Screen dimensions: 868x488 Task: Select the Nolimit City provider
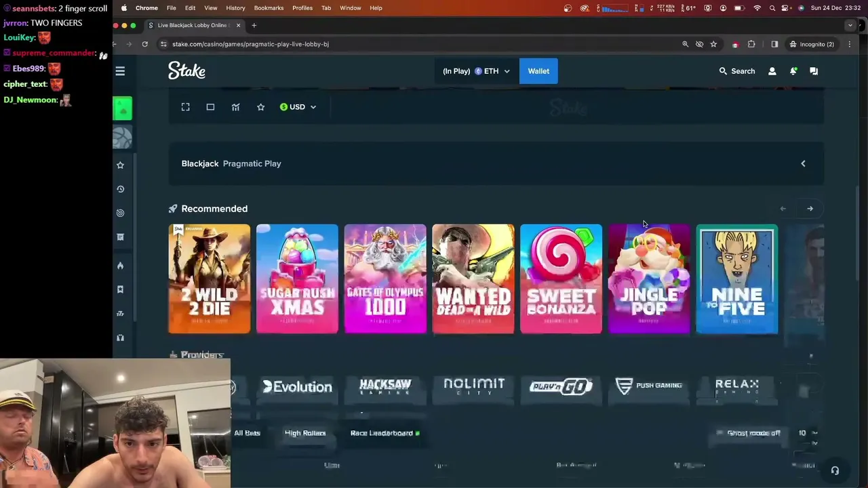[x=474, y=386]
